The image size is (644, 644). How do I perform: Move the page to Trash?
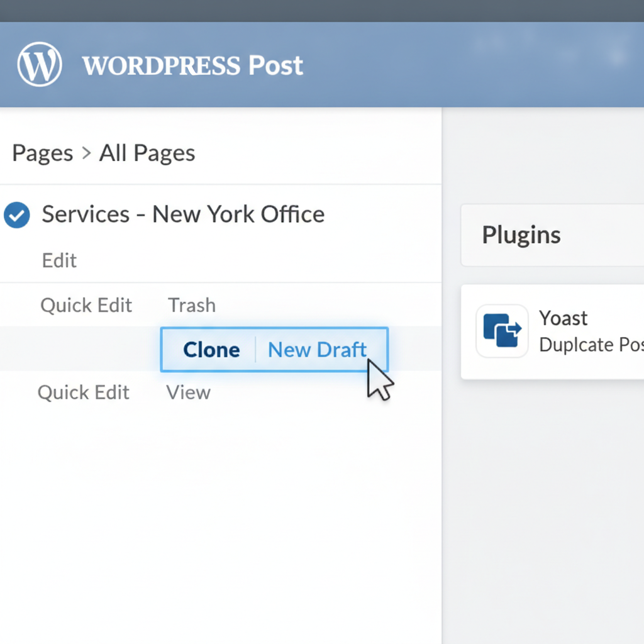[192, 305]
